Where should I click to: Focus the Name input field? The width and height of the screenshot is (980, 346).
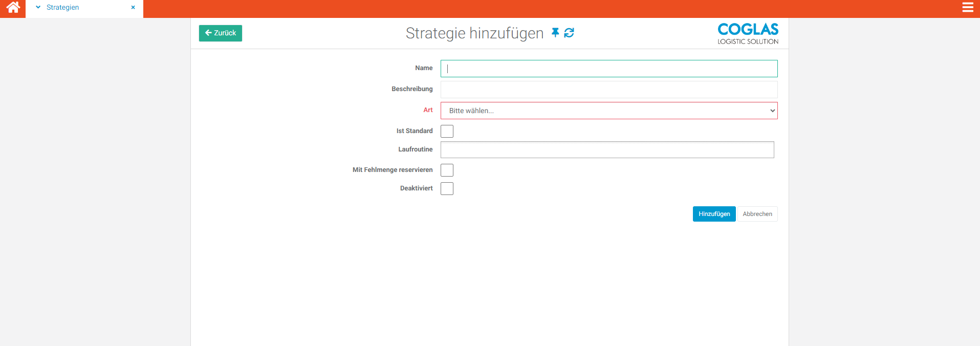tap(609, 69)
